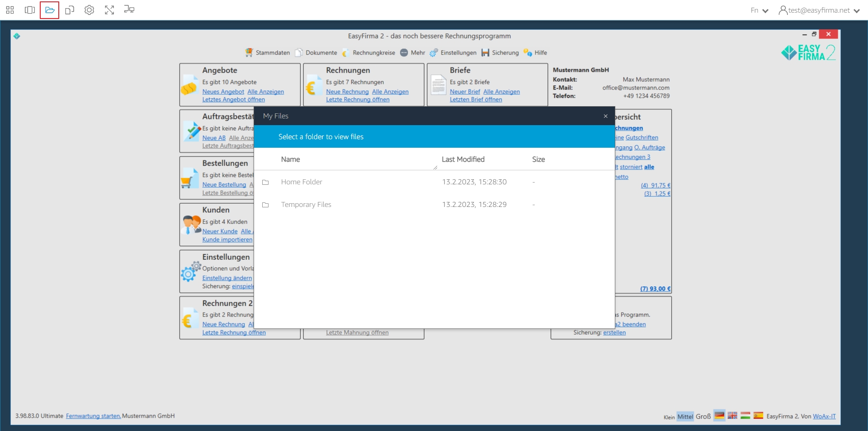This screenshot has width=868, height=431.
Task: Click the document icon in the Briefe tile
Action: click(439, 85)
